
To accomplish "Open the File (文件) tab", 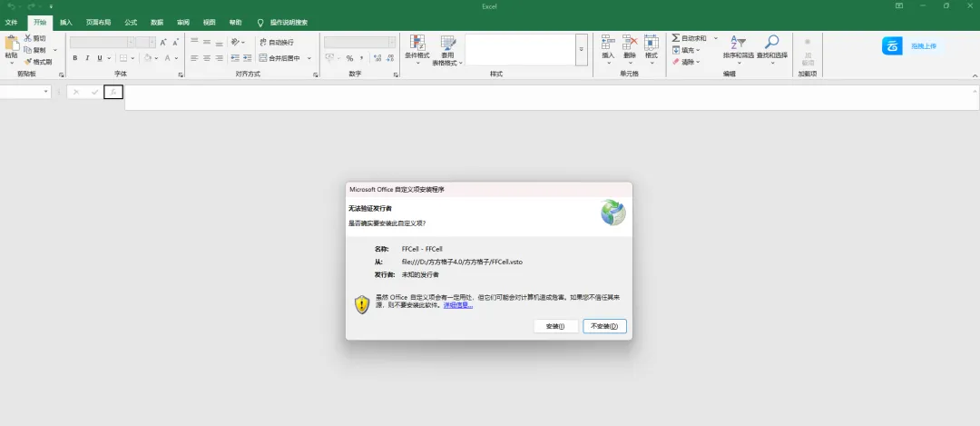I will pyautogui.click(x=11, y=23).
